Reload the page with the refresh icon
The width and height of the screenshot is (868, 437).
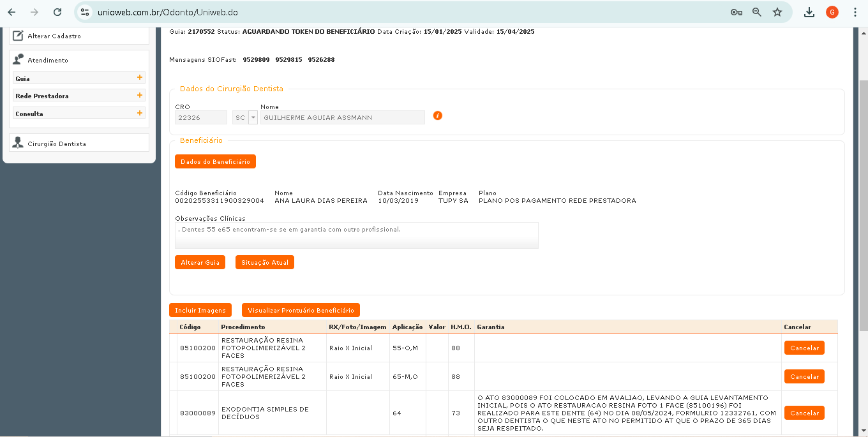click(x=57, y=12)
